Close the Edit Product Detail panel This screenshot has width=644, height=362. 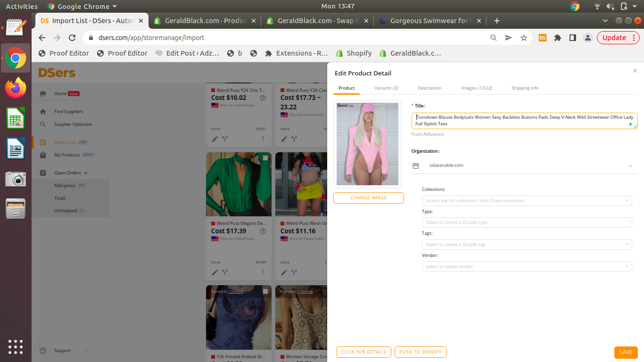(x=635, y=71)
